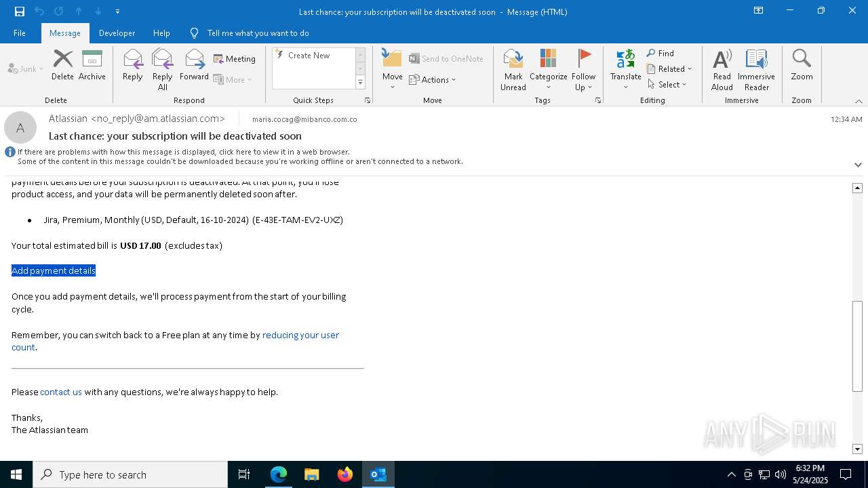Mark the message as Unread
Image resolution: width=868 pixels, height=488 pixels.
(x=513, y=69)
